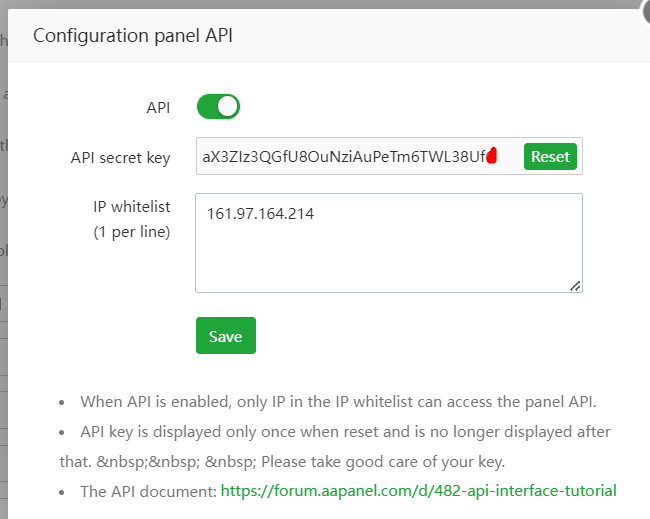Click the "The API document:" text
Screen dimensions: 650x519
148,490
